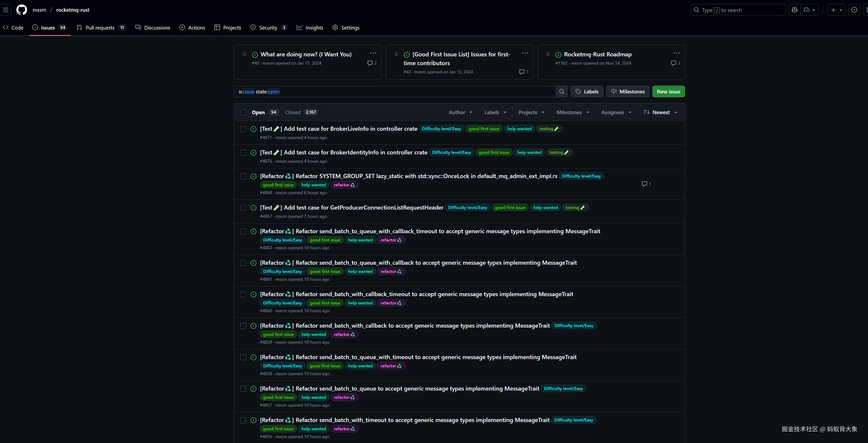Click the New issue button
Image resolution: width=868 pixels, height=443 pixels.
pos(668,92)
